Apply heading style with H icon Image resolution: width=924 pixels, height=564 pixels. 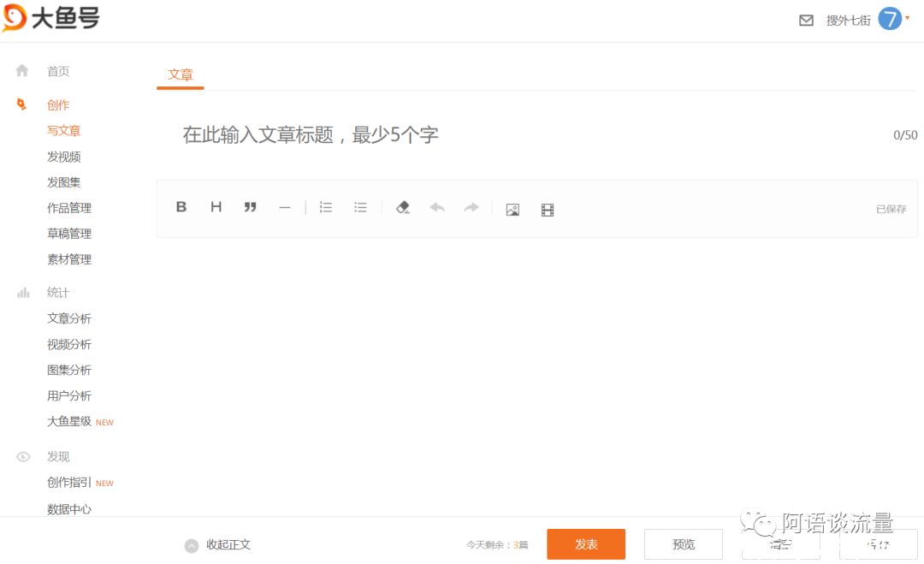tap(216, 207)
